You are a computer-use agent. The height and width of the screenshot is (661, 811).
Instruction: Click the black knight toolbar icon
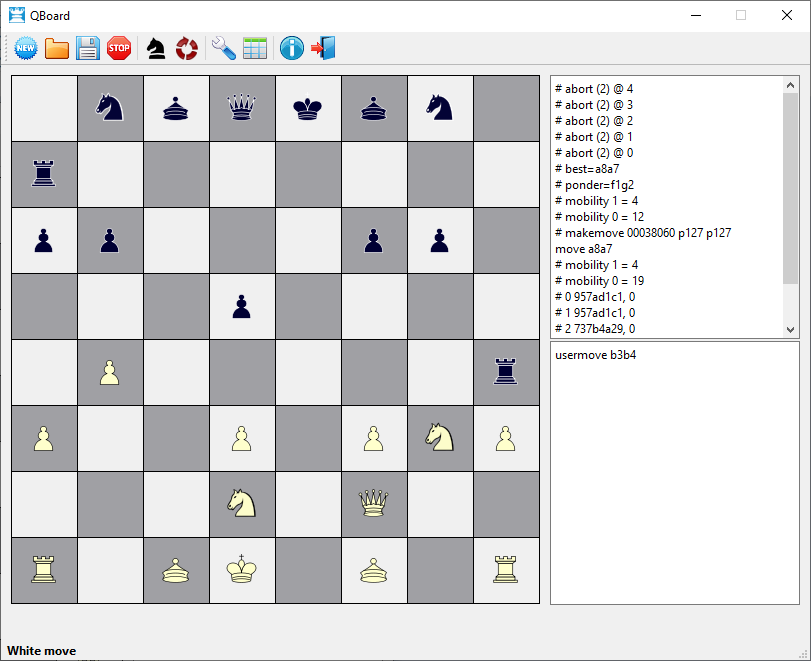[x=156, y=49]
